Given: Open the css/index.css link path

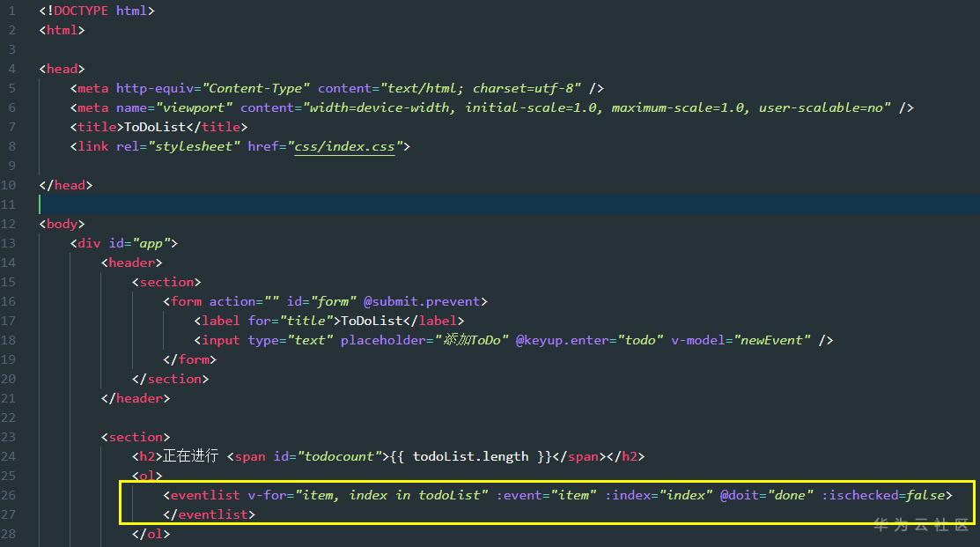Looking at the screenshot, I should [344, 146].
